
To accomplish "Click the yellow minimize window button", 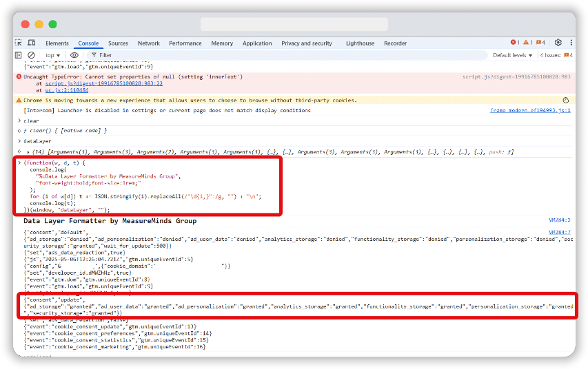I will click(x=39, y=24).
